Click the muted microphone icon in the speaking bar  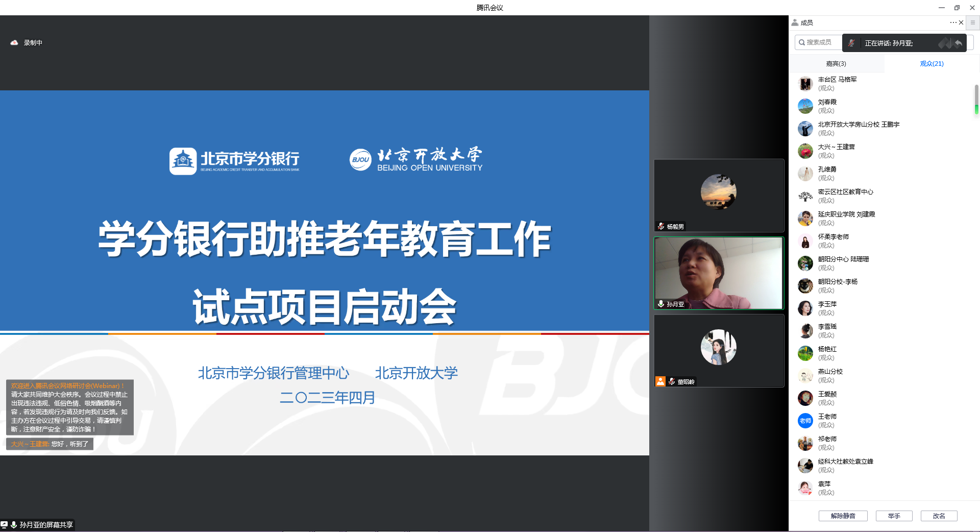tap(851, 43)
